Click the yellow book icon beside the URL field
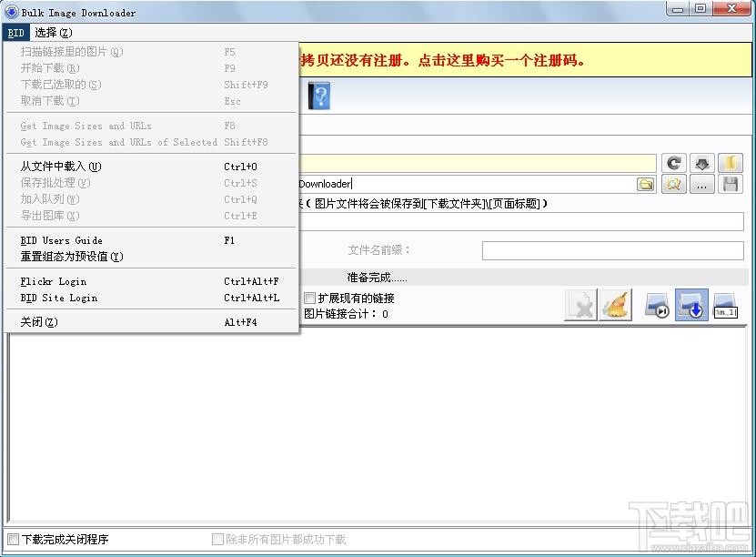The width and height of the screenshot is (756, 557). (730, 163)
